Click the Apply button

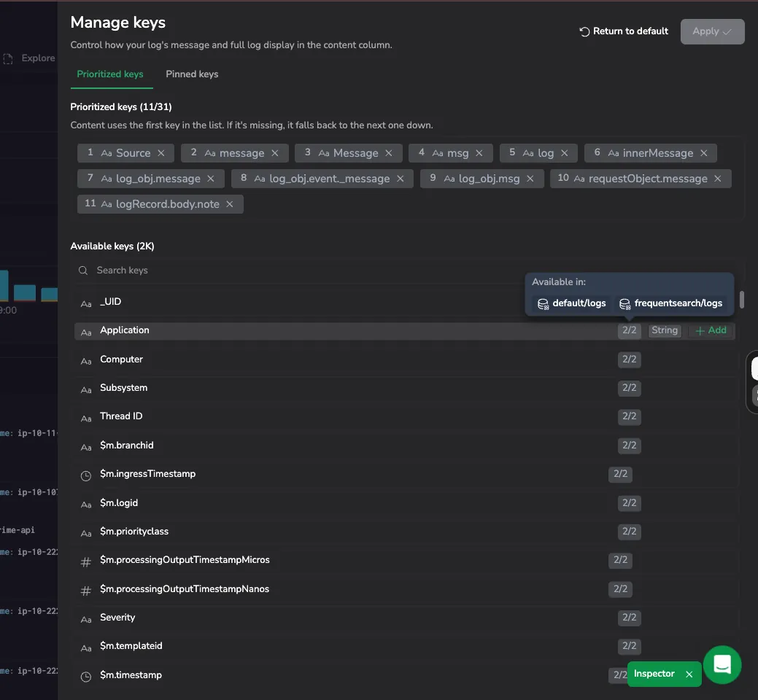712,31
